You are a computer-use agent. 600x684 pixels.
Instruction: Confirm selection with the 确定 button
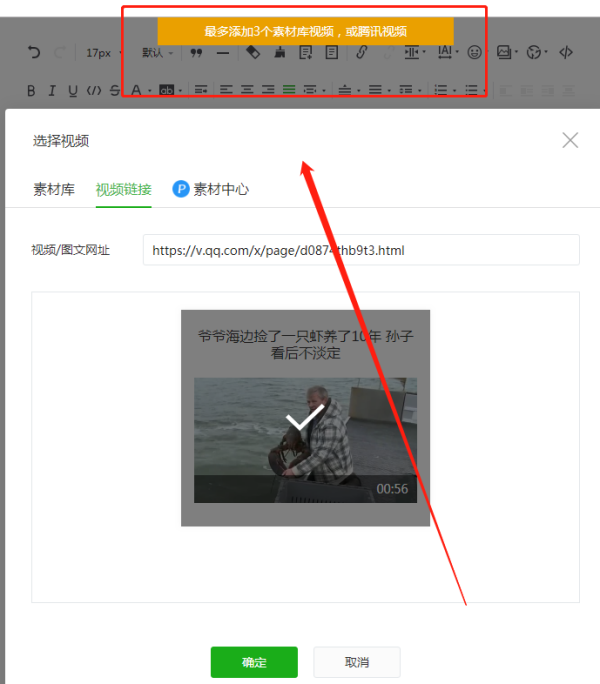point(254,662)
